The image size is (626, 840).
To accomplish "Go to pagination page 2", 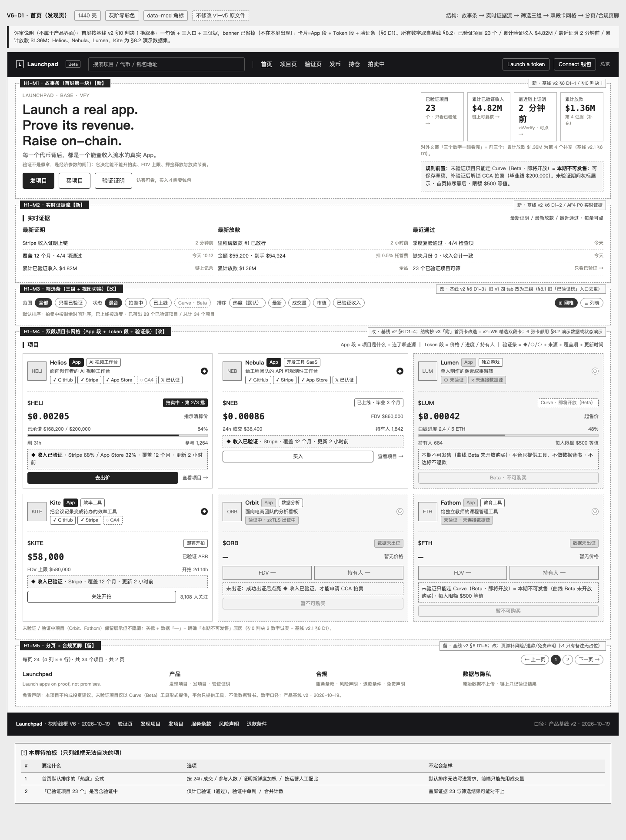I will coord(568,659).
